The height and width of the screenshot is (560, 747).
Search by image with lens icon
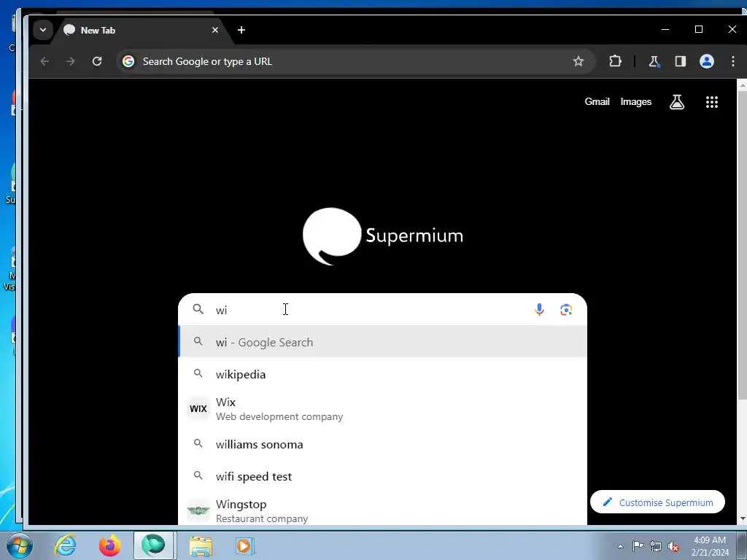[x=566, y=310]
